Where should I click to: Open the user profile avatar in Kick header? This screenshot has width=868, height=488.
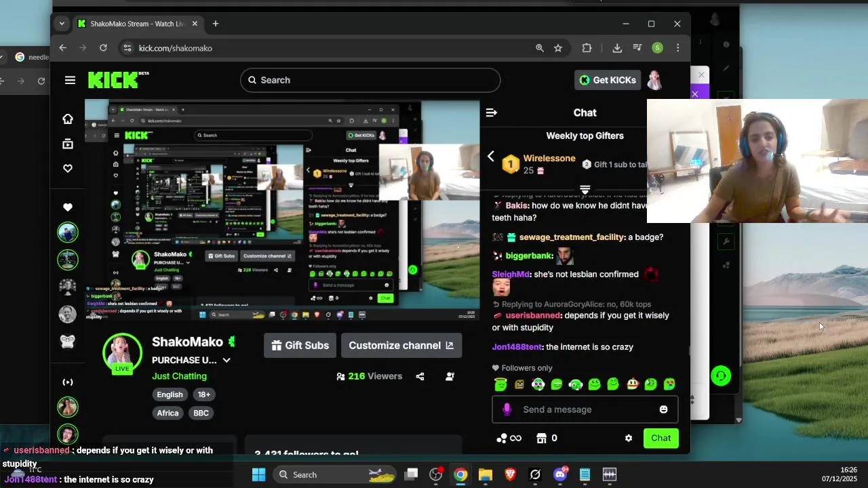pyautogui.click(x=654, y=80)
